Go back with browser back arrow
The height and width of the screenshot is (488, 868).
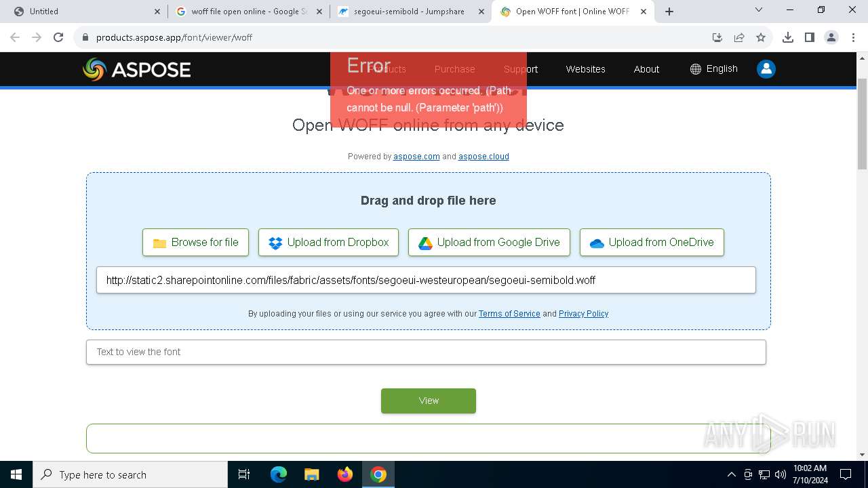pyautogui.click(x=15, y=37)
